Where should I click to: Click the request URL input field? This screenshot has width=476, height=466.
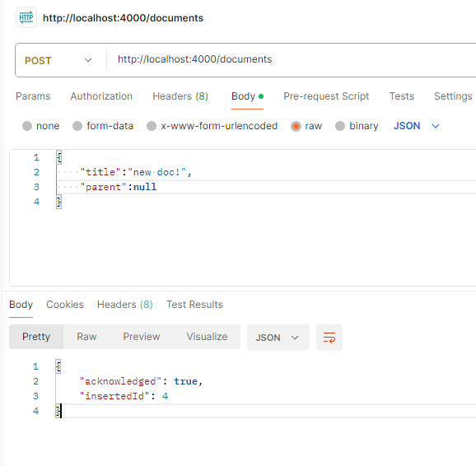292,59
